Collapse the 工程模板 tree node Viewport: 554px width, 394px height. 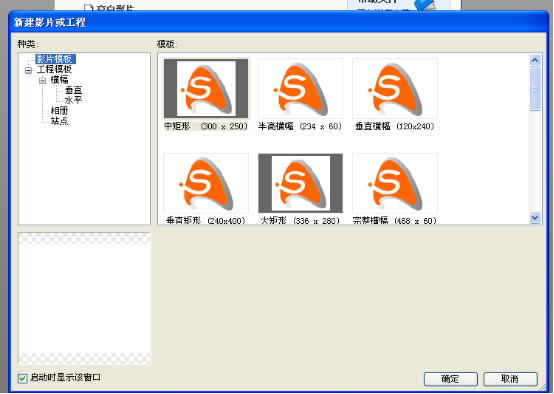28,70
